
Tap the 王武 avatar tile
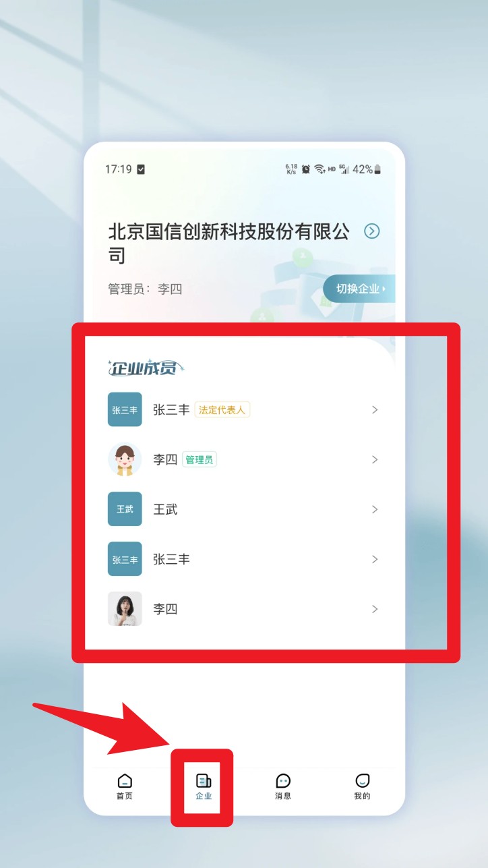(125, 509)
